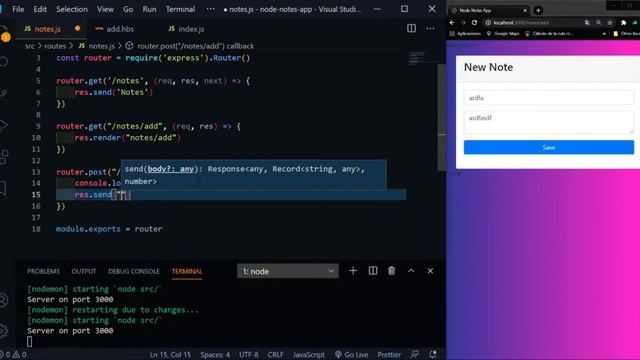Open the Manage gear menu
Image resolution: width=640 pixels, height=360 pixels.
[x=4, y=330]
